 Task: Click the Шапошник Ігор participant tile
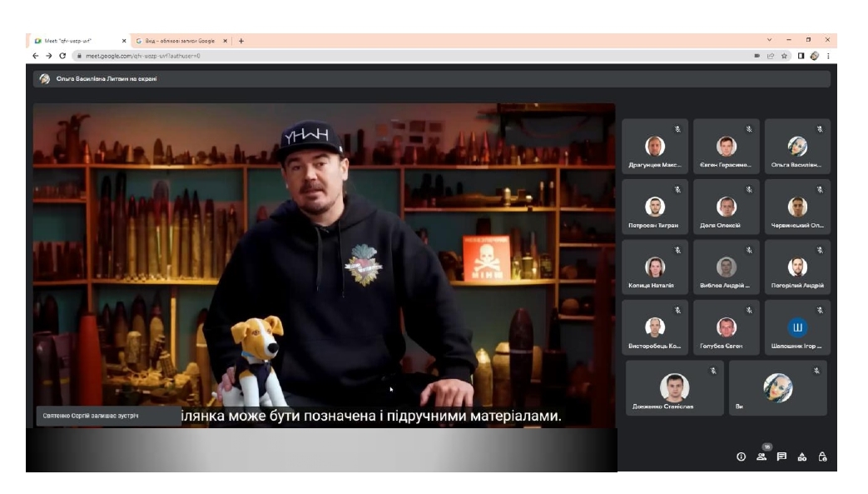coord(797,328)
